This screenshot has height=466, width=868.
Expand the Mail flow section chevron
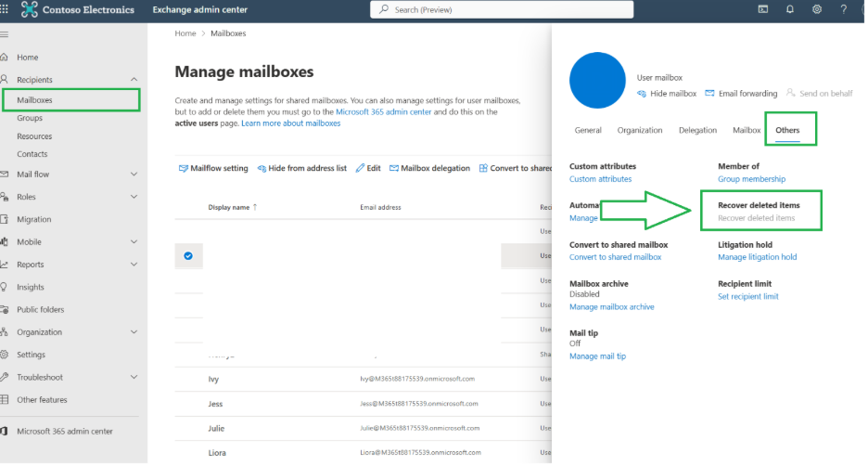(x=134, y=174)
